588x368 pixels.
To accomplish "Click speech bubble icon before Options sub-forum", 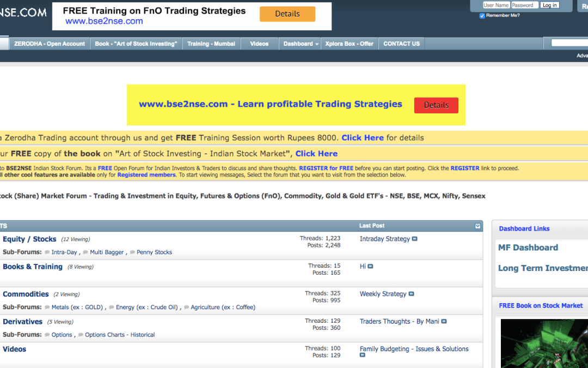I will click(47, 335).
